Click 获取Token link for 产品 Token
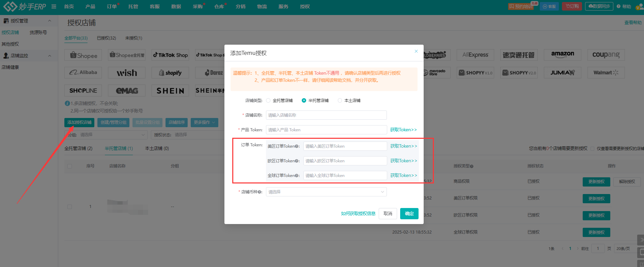The image size is (644, 267). [x=404, y=130]
